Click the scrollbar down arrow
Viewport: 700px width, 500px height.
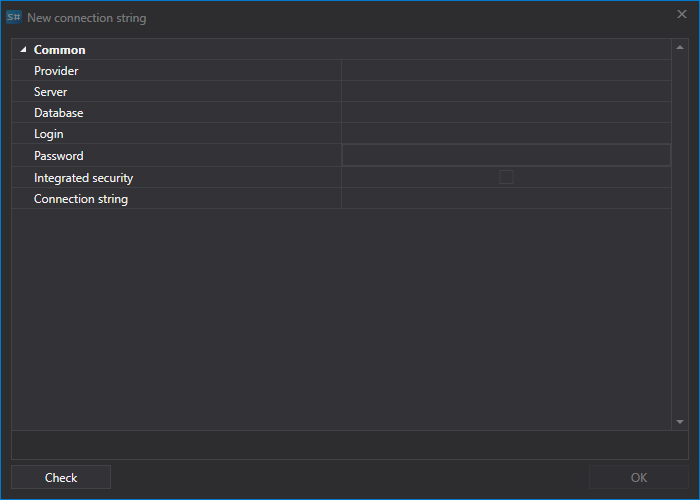coord(680,422)
